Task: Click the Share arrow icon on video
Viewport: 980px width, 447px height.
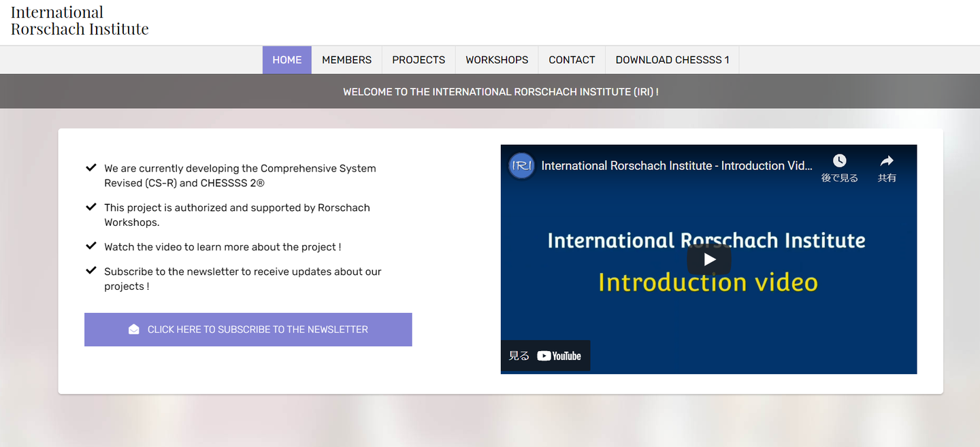Action: click(x=887, y=161)
